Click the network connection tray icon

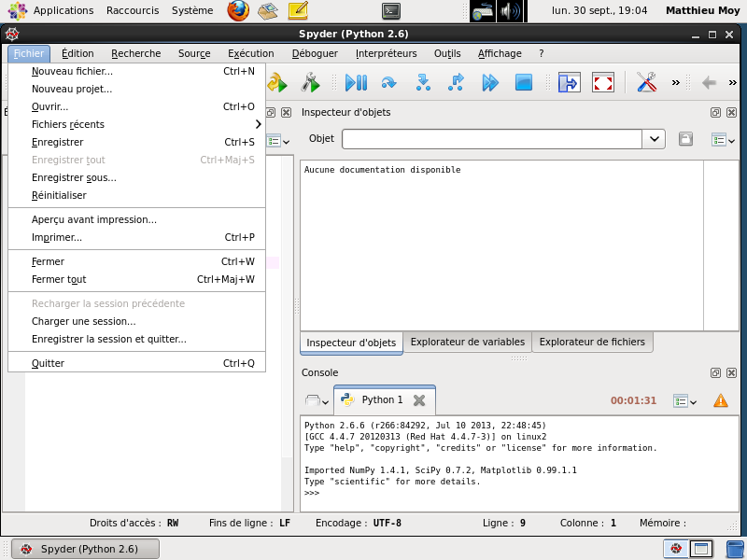pyautogui.click(x=483, y=11)
